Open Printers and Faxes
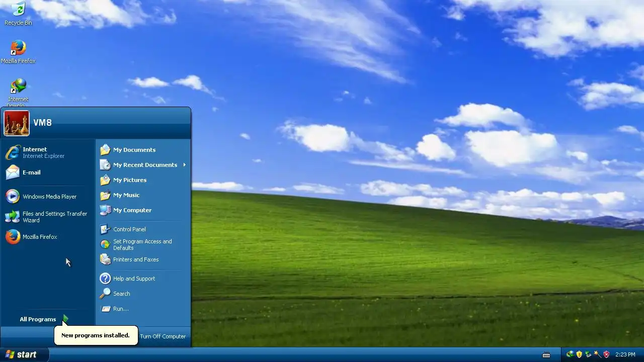 pos(143,259)
